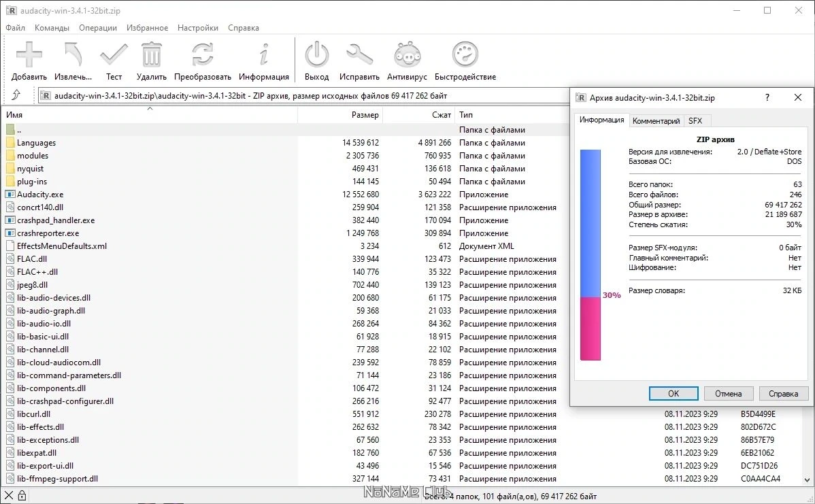
Task: Click the modules folder icon
Action: (10, 155)
